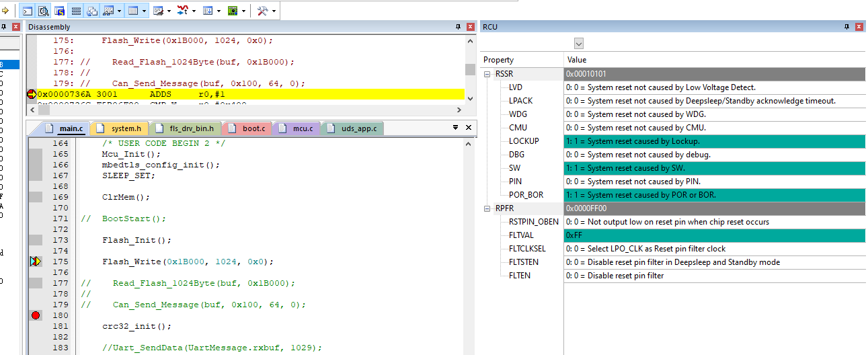Pin the Disassembly panel
This screenshot has width=868, height=355.
click(x=458, y=27)
